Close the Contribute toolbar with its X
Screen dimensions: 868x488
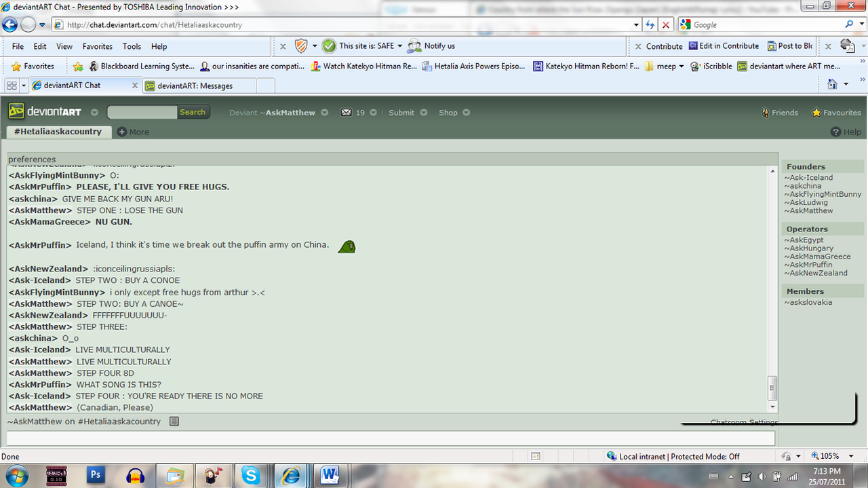[x=637, y=46]
